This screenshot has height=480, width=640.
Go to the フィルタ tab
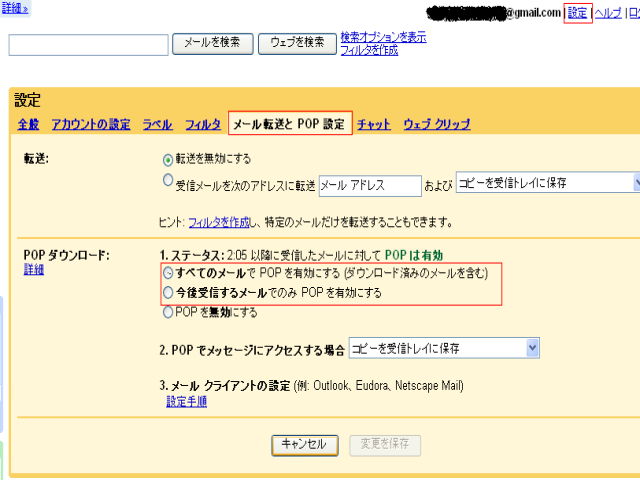203,125
